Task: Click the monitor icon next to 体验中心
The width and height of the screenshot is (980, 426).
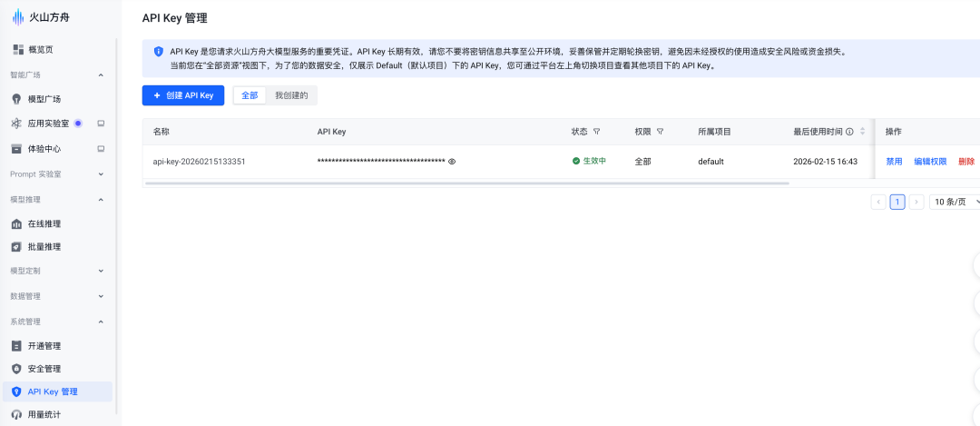Action: point(101,149)
